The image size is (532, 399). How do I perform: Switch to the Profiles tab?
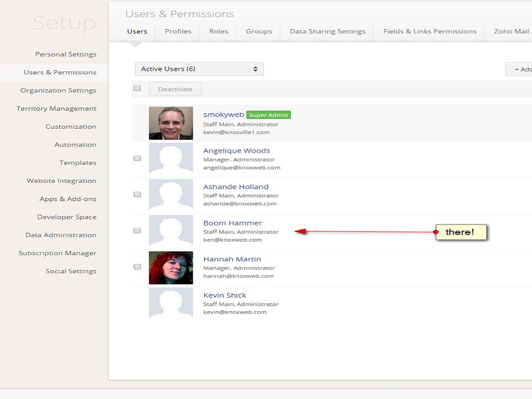[x=178, y=32]
